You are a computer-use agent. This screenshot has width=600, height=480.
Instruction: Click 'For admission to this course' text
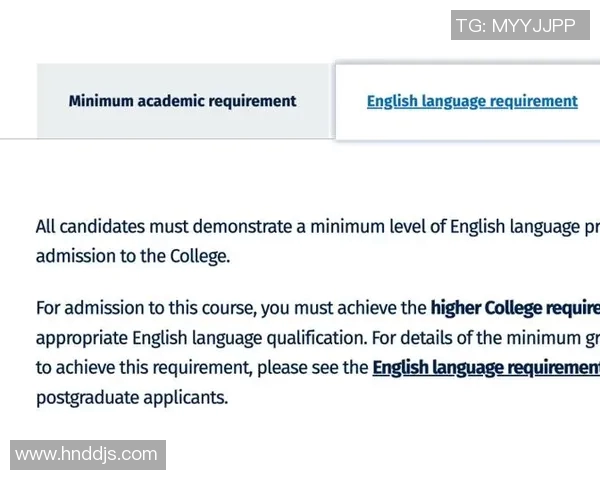click(x=146, y=308)
